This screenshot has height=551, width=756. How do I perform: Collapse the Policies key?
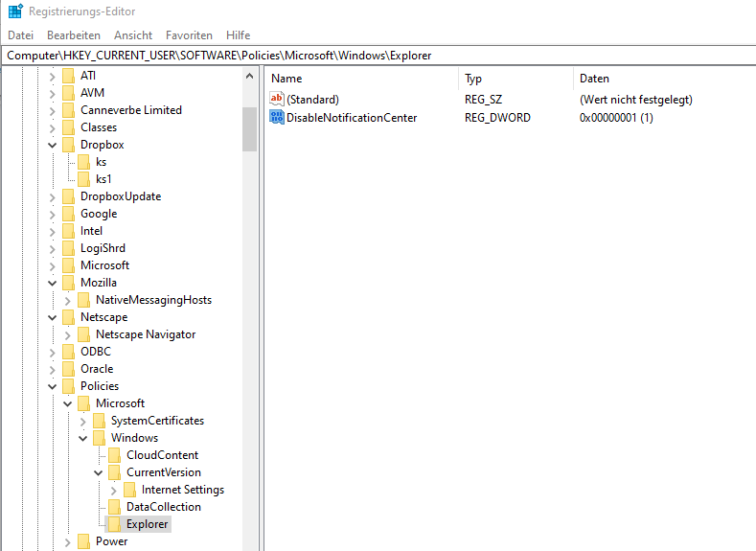52,387
